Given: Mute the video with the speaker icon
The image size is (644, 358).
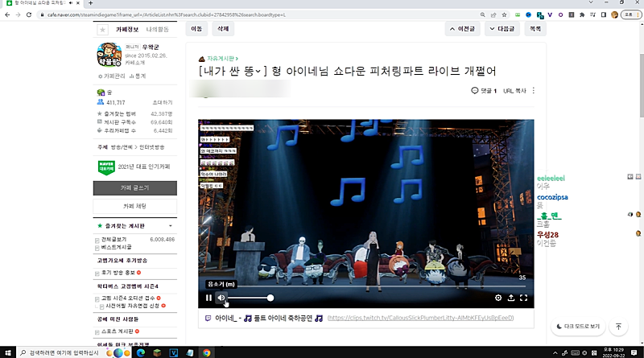Looking at the screenshot, I should pos(222,298).
